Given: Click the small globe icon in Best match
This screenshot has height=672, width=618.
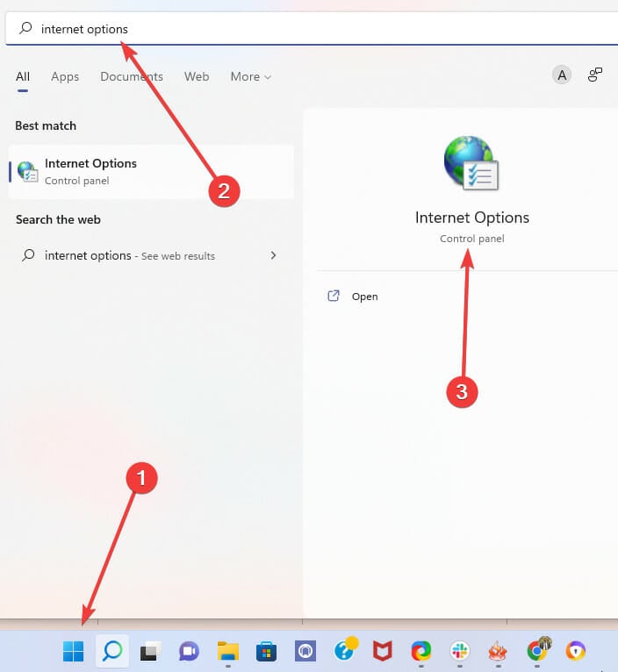Looking at the screenshot, I should pos(27,171).
